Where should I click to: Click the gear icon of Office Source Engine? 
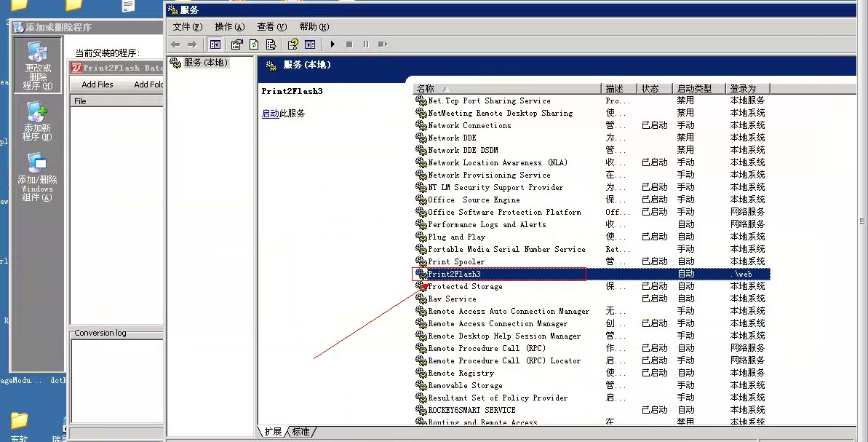click(421, 200)
